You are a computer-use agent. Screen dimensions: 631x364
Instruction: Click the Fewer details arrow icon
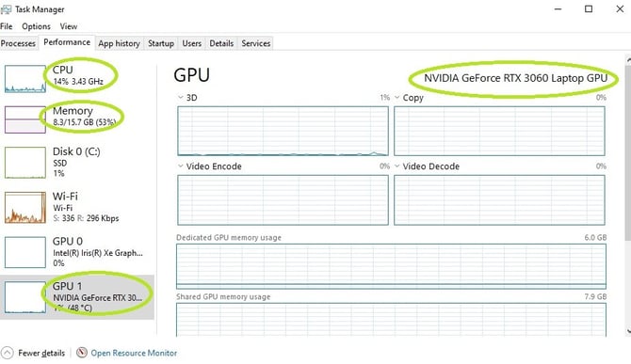[7, 353]
